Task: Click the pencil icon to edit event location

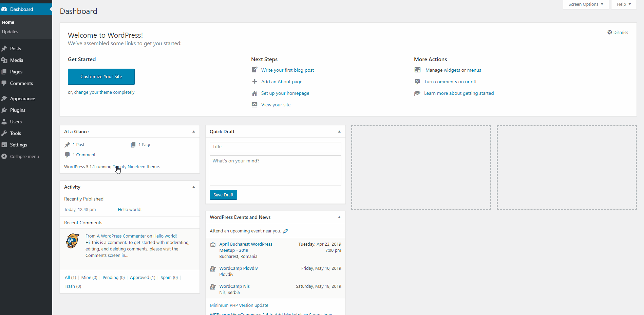Action: click(x=286, y=231)
